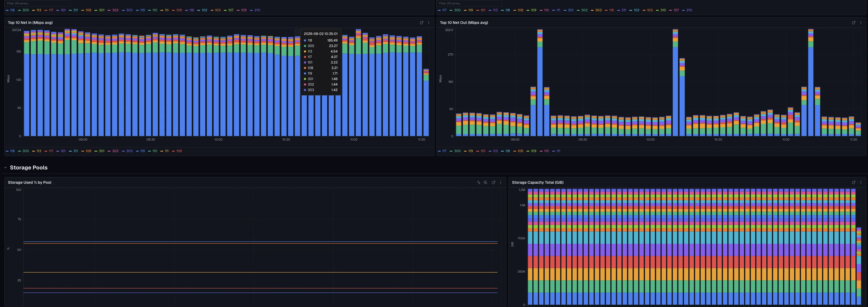Toggle series 118 in Net In legend

[x=10, y=151]
